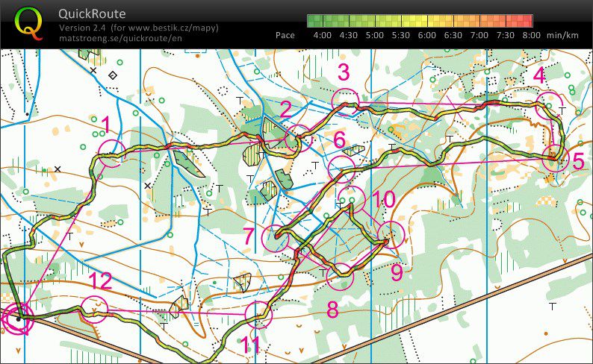The height and width of the screenshot is (364, 593).
Task: Select control point 9 circle on map
Action: tap(391, 235)
